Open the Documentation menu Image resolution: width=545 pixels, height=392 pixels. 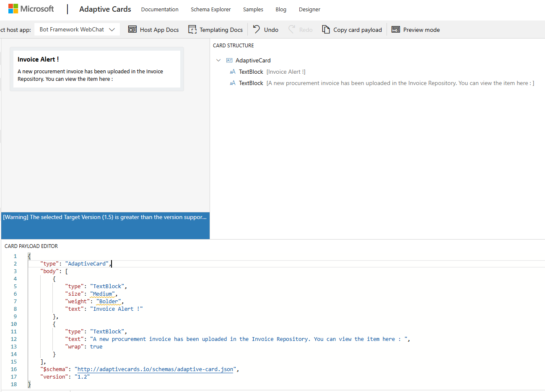click(160, 9)
